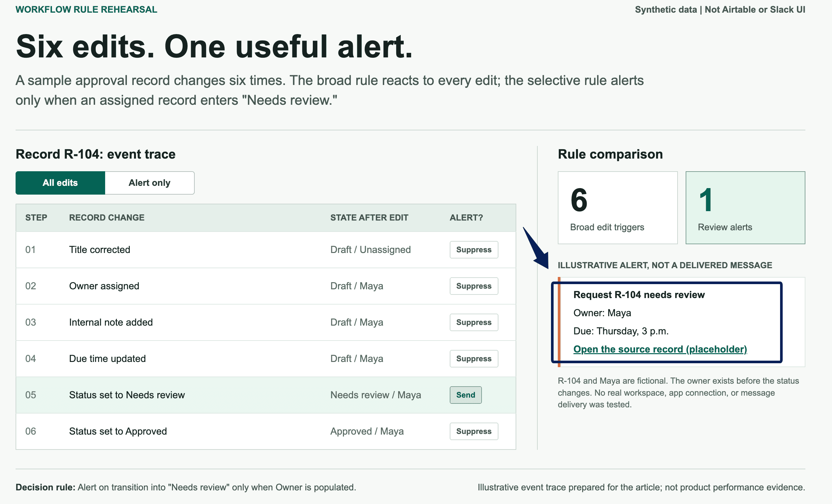The width and height of the screenshot is (832, 504).
Task: Click the 'Rule comparison' heading
Action: pos(610,154)
